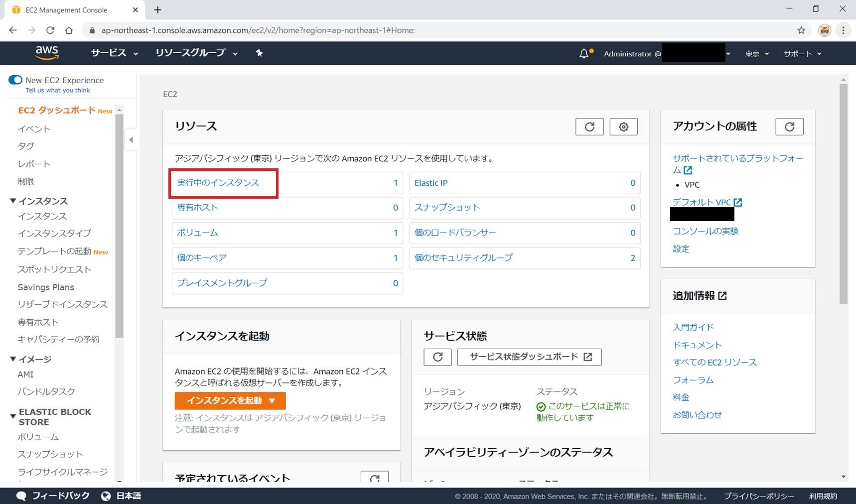Viewport: 856px width, 504px height.
Task: Open タグ in the sidebar
Action: (x=26, y=146)
